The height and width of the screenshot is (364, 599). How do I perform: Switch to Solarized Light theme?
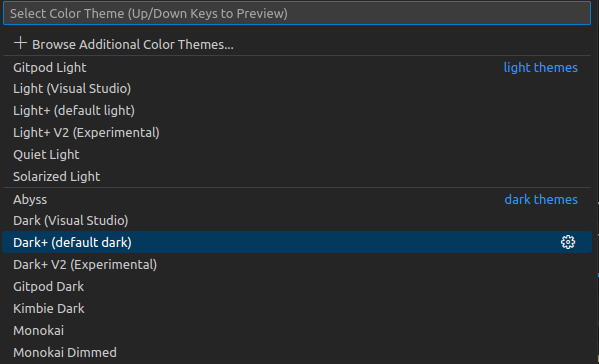pyautogui.click(x=297, y=176)
